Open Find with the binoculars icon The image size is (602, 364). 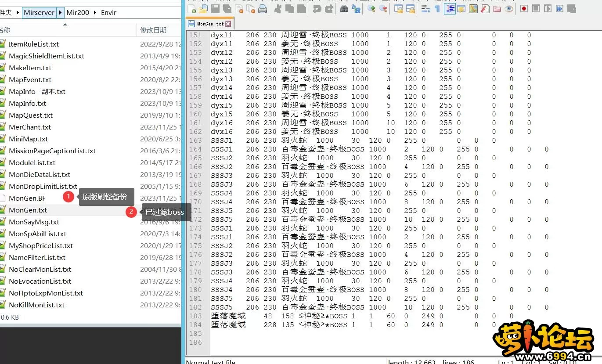(344, 8)
